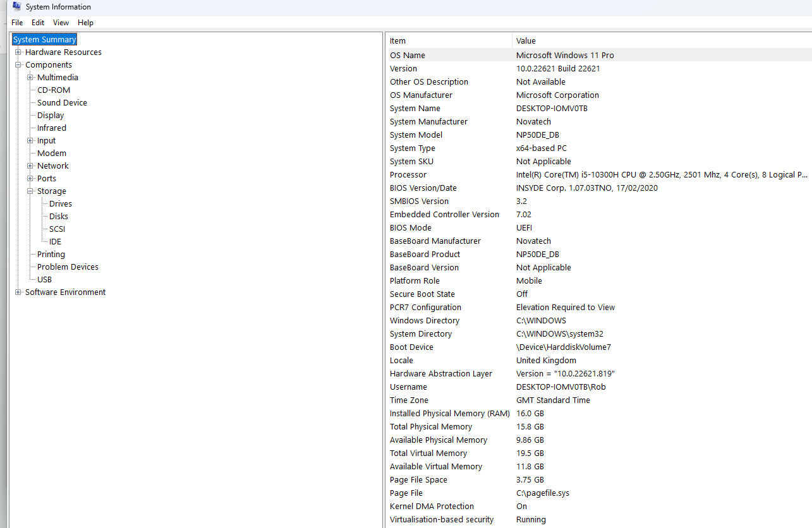Screen dimensions: 812x528
Task: Click the BIOS Mode row label
Action: pyautogui.click(x=411, y=228)
